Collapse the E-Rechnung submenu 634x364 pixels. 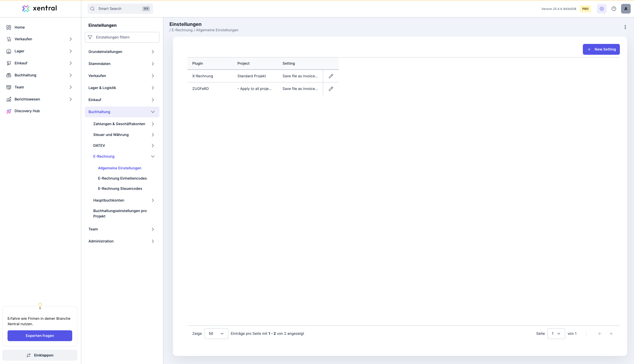[153, 156]
